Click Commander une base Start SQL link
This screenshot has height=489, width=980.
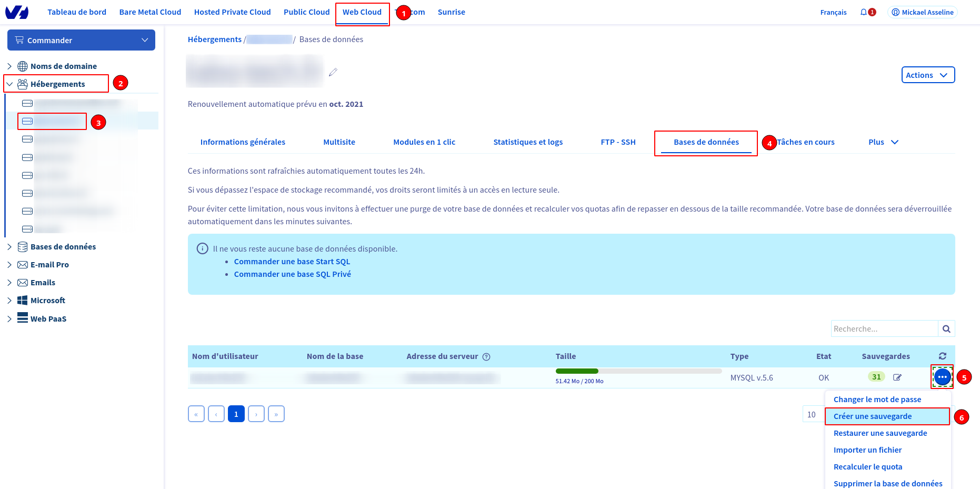[x=292, y=262]
